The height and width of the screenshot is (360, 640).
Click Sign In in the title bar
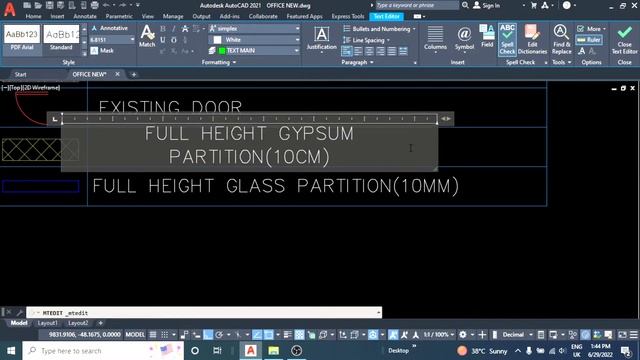(x=487, y=5)
